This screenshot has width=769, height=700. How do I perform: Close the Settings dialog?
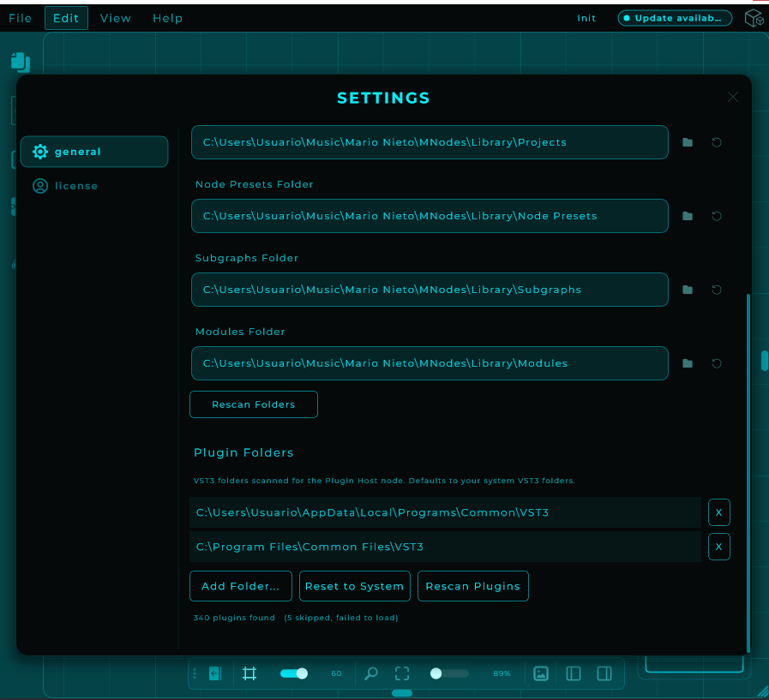pyautogui.click(x=733, y=97)
